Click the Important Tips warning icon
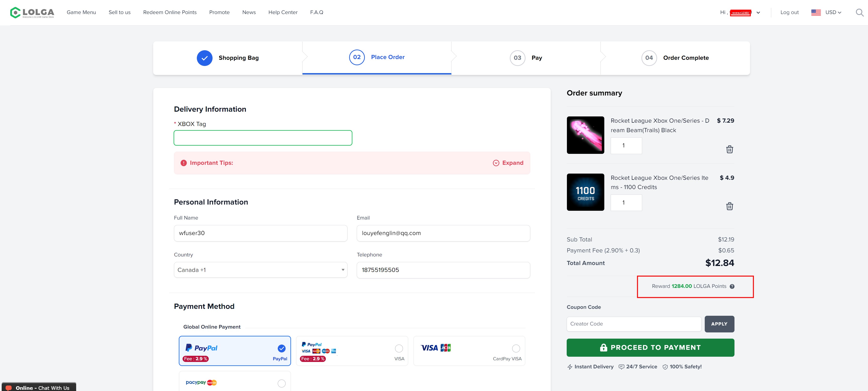The image size is (868, 391). (x=184, y=163)
